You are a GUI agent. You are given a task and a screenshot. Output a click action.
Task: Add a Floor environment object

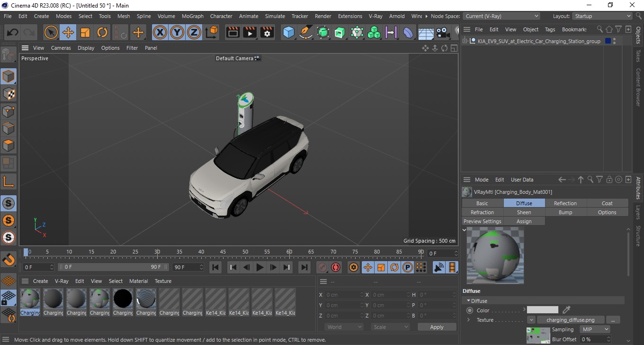(426, 32)
